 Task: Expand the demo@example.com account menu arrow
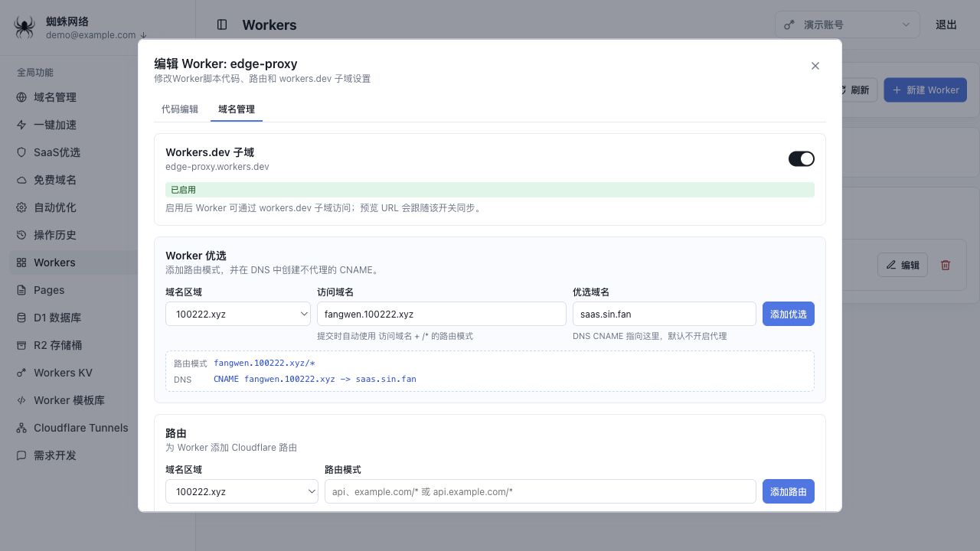143,35
